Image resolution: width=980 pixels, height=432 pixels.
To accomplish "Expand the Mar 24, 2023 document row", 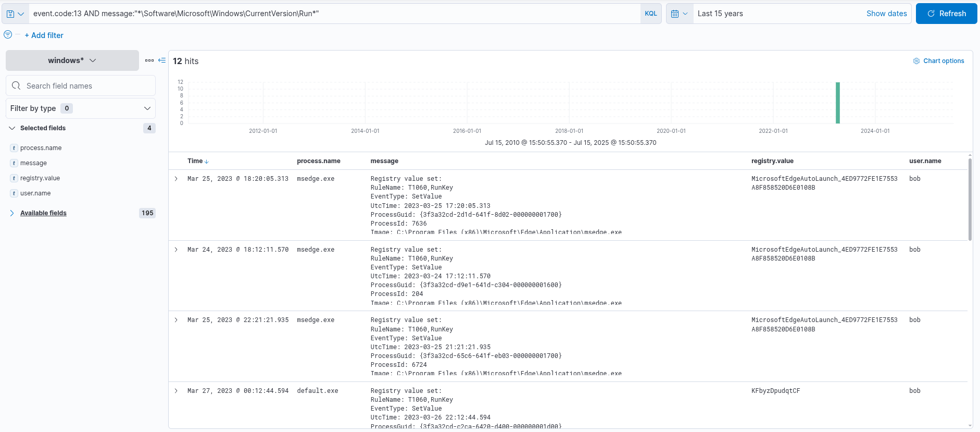I will pyautogui.click(x=176, y=250).
